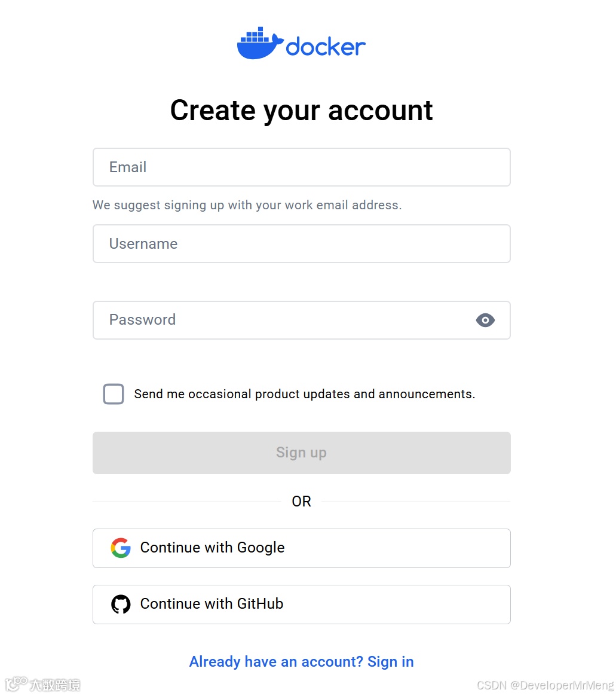
Task: Click the 'Send me occasional product updates' label
Action: point(305,394)
